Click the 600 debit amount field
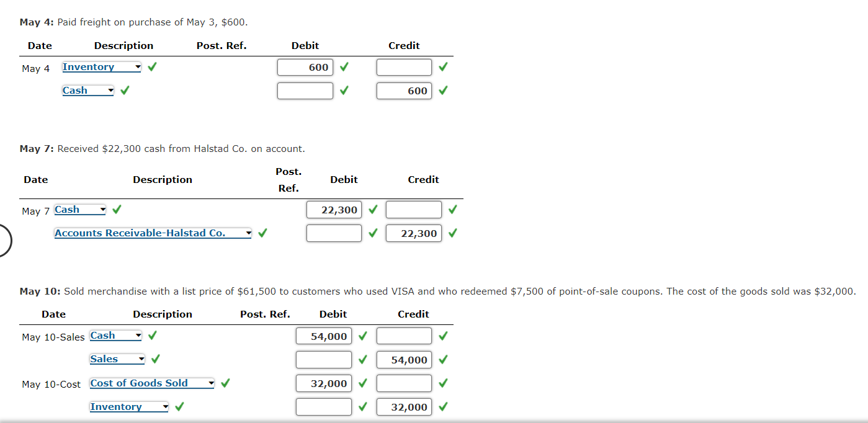Screen dimensions: 868x423 305,67
